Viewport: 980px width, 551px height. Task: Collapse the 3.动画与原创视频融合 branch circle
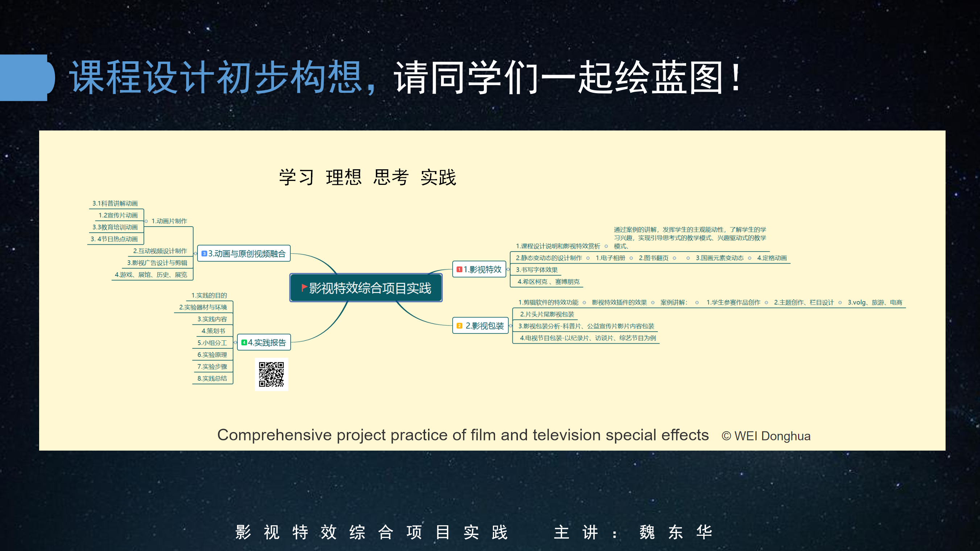(x=195, y=253)
